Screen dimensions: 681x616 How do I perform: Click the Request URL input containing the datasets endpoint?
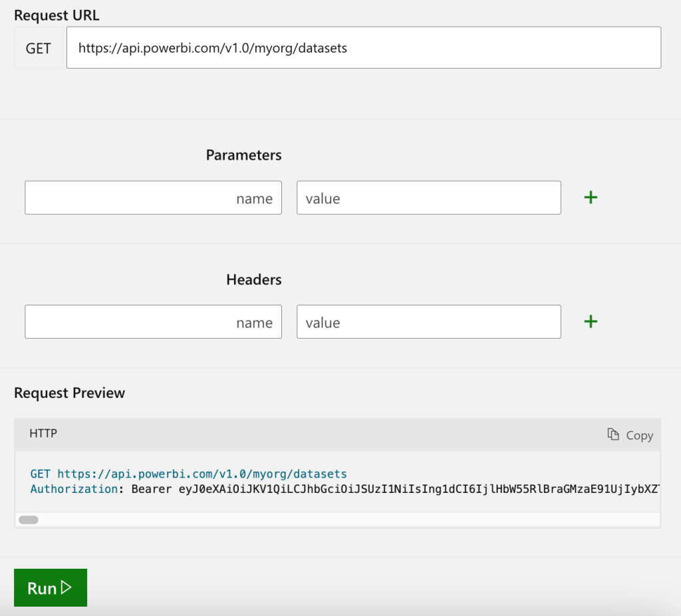pyautogui.click(x=363, y=47)
